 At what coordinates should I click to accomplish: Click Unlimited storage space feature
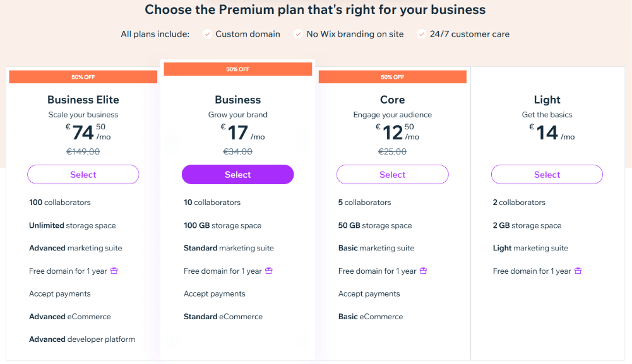click(73, 225)
